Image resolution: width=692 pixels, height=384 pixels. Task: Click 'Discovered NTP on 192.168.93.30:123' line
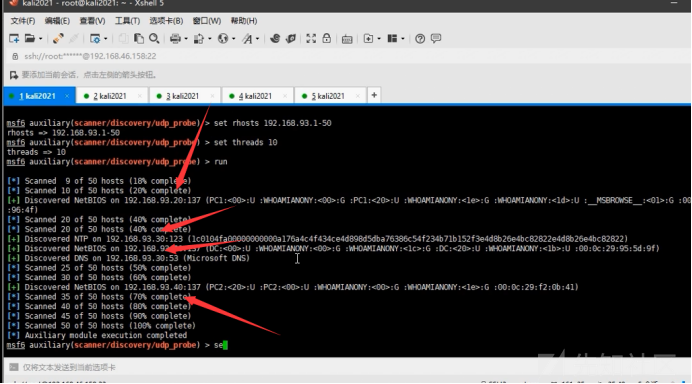317,239
